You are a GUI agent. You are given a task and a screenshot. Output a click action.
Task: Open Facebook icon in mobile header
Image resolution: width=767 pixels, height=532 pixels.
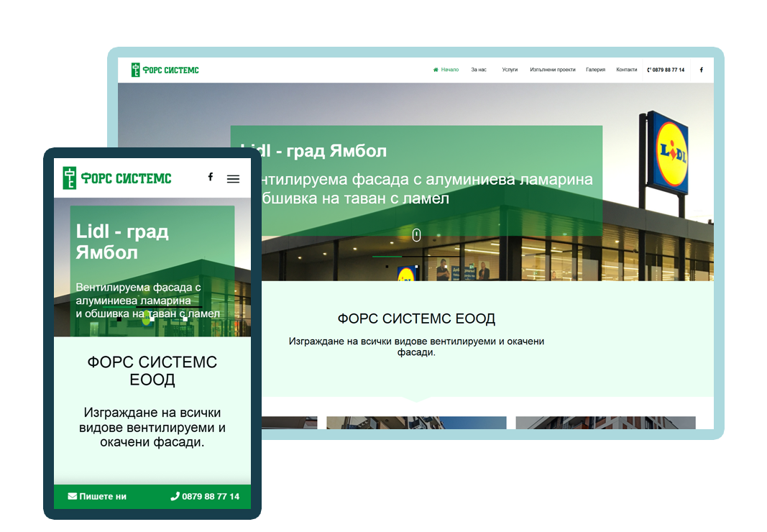(211, 177)
